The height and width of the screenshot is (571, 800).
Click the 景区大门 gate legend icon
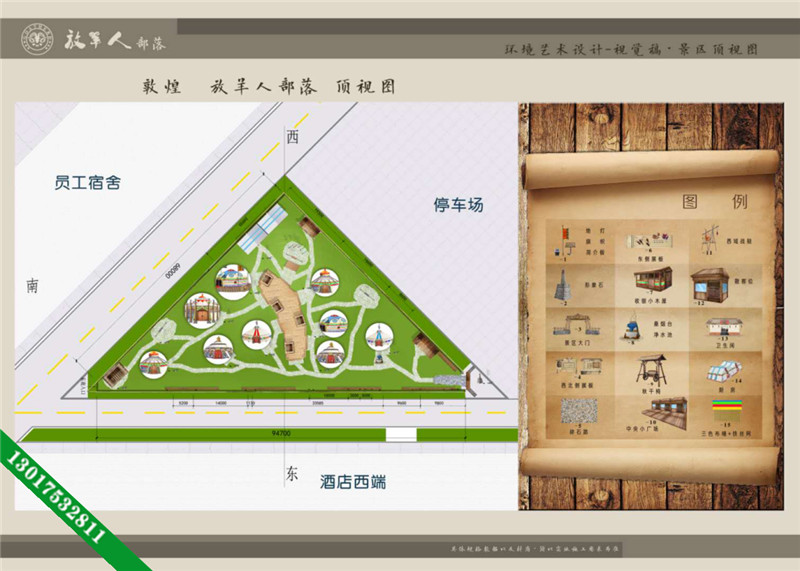click(x=577, y=325)
